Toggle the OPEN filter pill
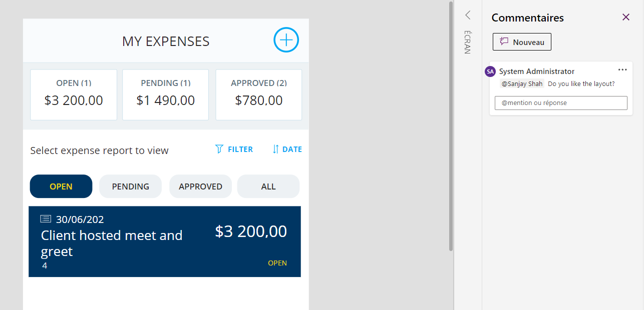This screenshot has width=644, height=310. click(61, 186)
